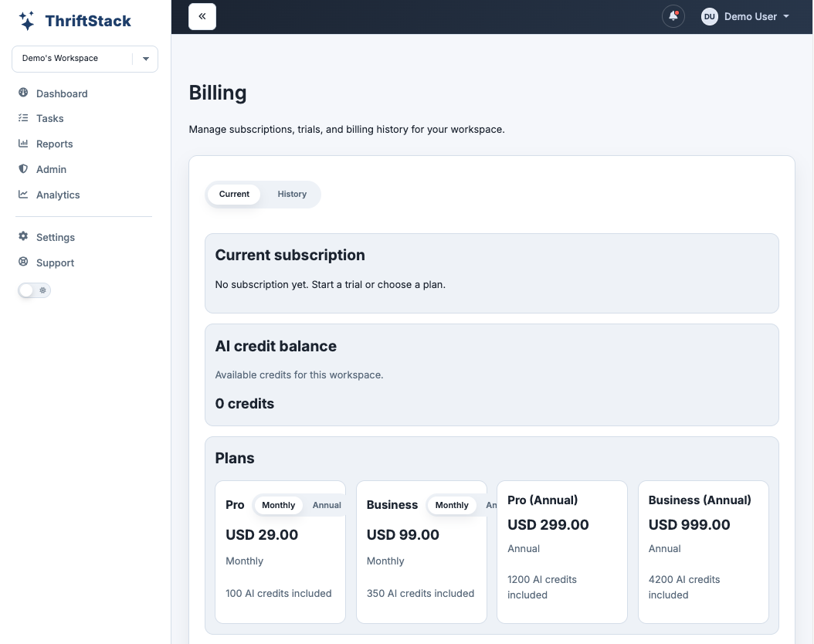Select the Tasks checklist icon
The width and height of the screenshot is (814, 644).
pos(22,118)
